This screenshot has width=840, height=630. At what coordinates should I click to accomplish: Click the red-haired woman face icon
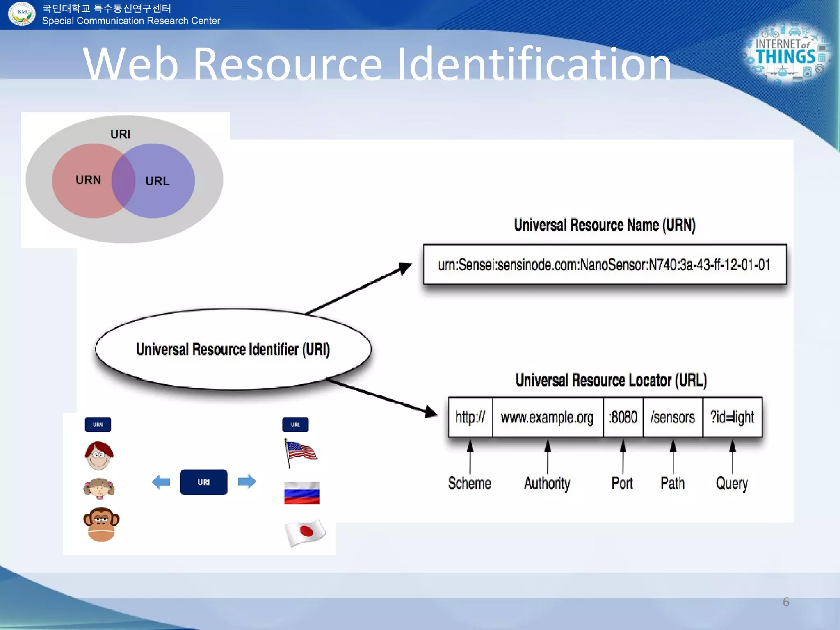pos(99,456)
